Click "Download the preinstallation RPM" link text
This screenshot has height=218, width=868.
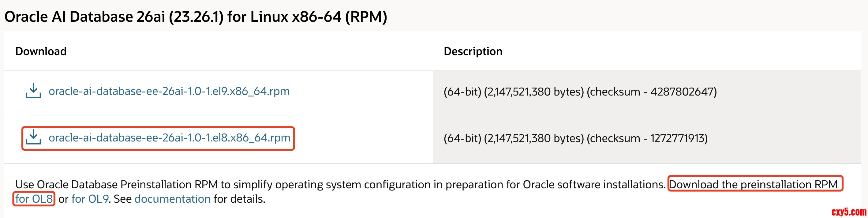(x=753, y=184)
